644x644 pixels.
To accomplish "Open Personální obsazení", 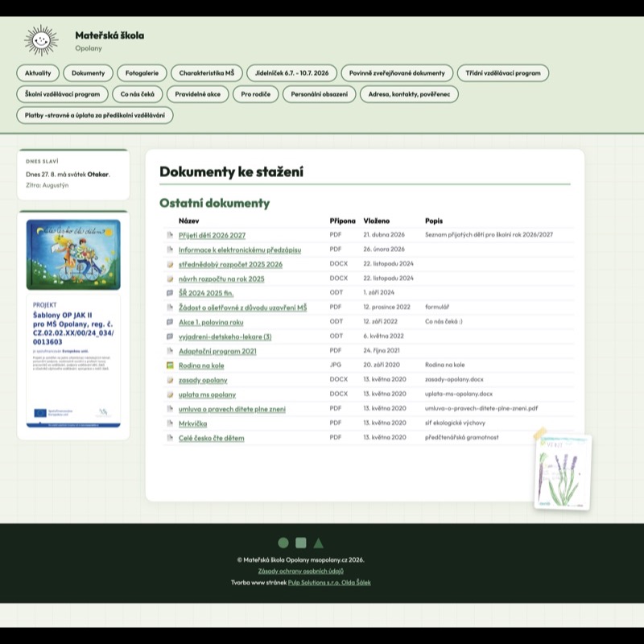I will (x=319, y=94).
